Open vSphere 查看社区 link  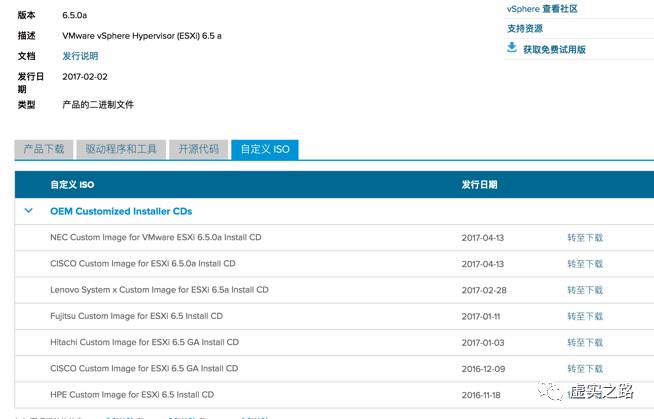pyautogui.click(x=542, y=9)
